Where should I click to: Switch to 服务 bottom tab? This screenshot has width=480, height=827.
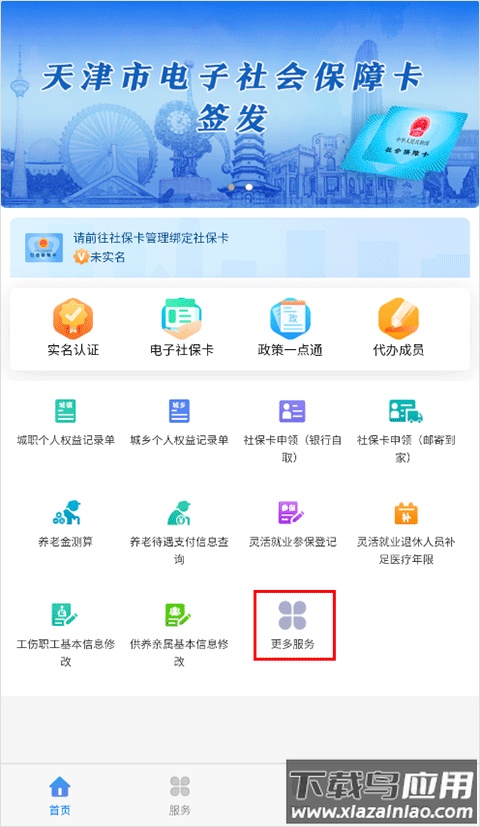pos(180,795)
